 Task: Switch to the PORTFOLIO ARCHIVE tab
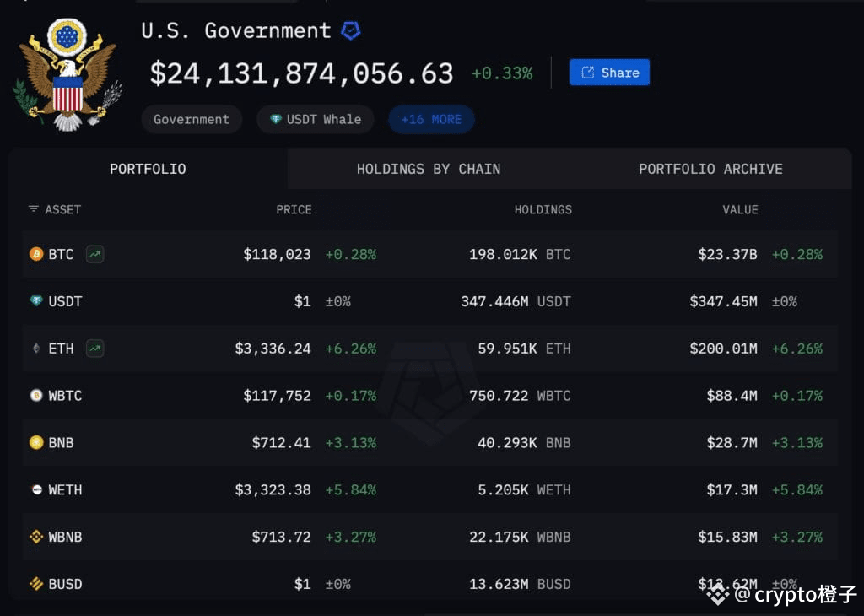[x=710, y=169]
